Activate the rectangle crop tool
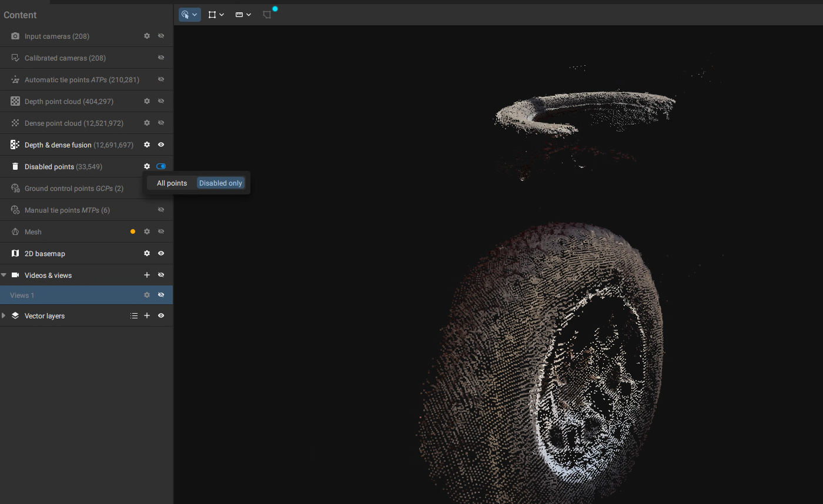This screenshot has width=823, height=504. [213, 14]
